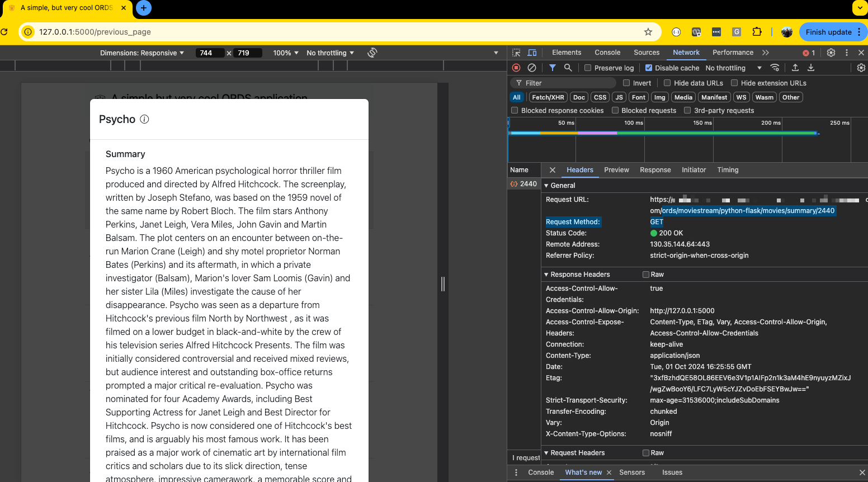868x482 pixels.
Task: Click the address bar URL
Action: click(95, 32)
